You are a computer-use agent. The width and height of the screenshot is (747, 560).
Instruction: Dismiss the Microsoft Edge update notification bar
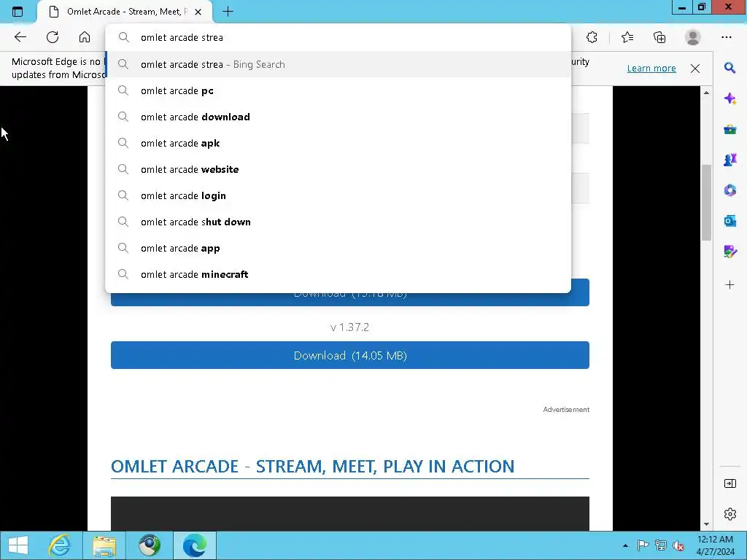(x=695, y=68)
